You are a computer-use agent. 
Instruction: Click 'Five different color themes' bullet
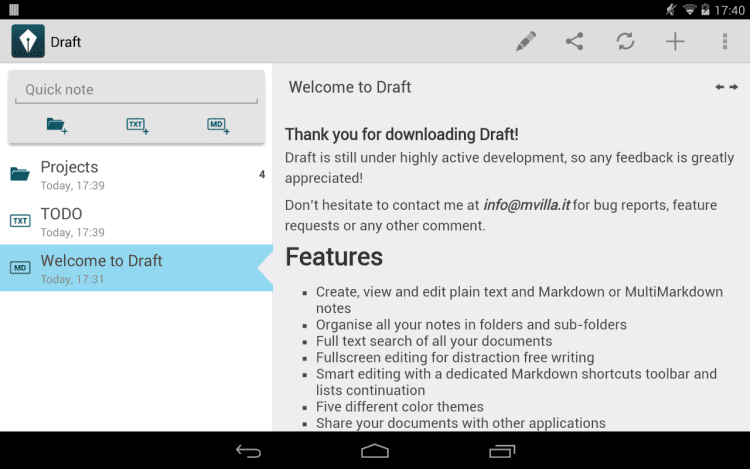[x=399, y=407]
